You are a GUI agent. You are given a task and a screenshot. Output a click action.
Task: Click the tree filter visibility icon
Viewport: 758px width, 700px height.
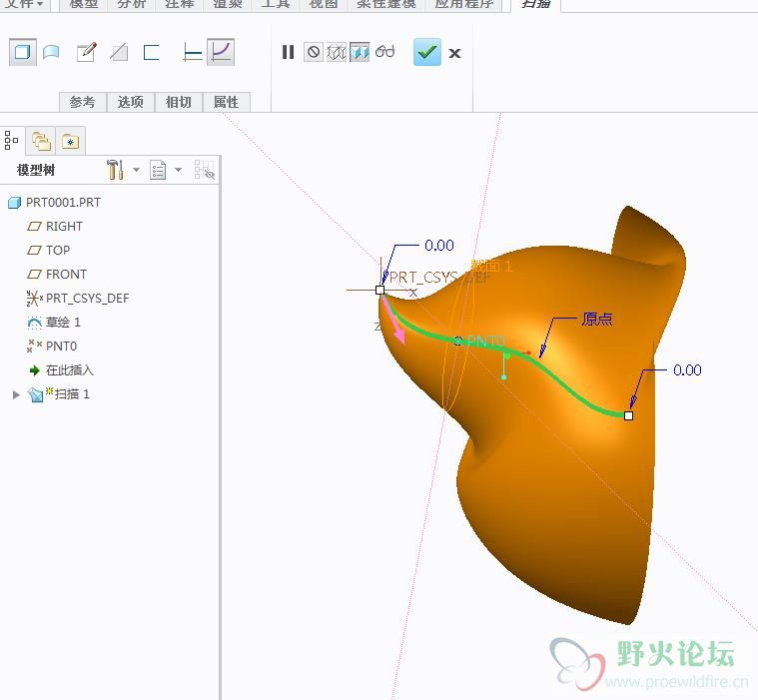pos(204,170)
